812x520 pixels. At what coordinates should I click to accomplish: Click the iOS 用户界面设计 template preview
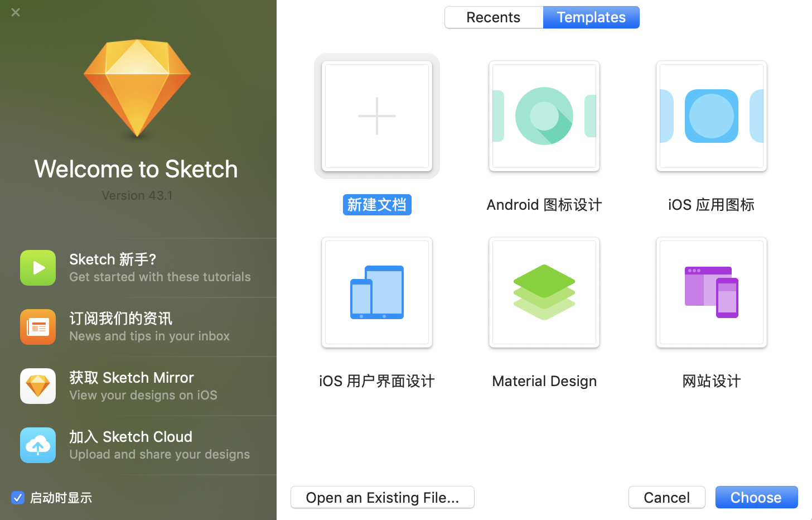pyautogui.click(x=376, y=292)
